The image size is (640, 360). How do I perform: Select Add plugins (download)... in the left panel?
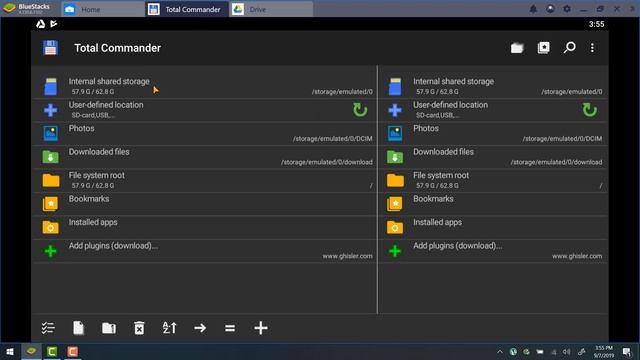pyautogui.click(x=113, y=245)
